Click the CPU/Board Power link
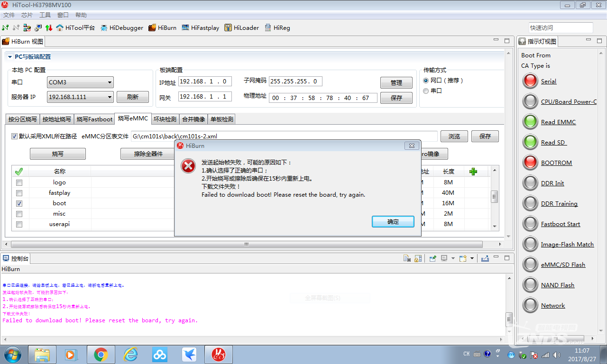607x364 pixels. tap(569, 101)
